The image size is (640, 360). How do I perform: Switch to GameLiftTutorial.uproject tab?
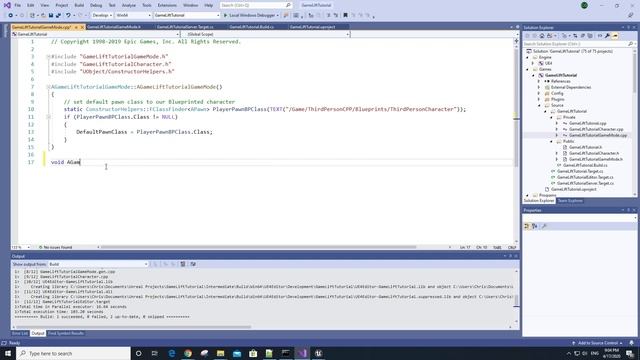tap(313, 27)
